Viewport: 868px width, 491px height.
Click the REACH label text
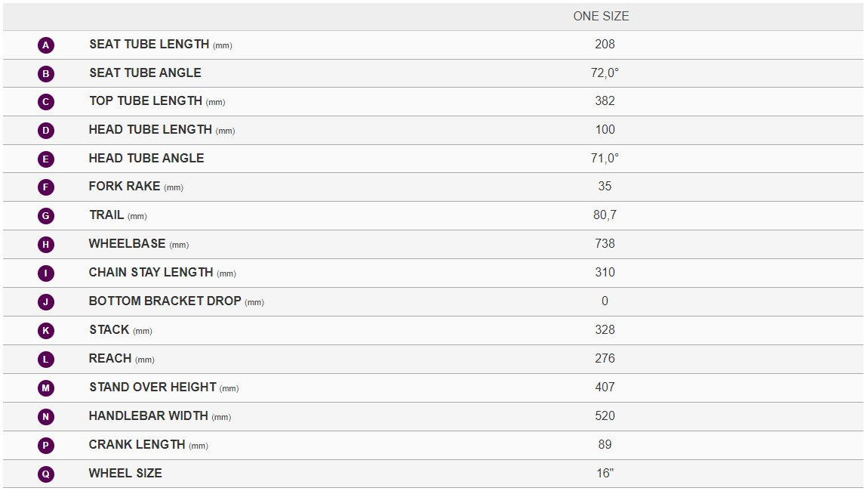[x=110, y=359]
